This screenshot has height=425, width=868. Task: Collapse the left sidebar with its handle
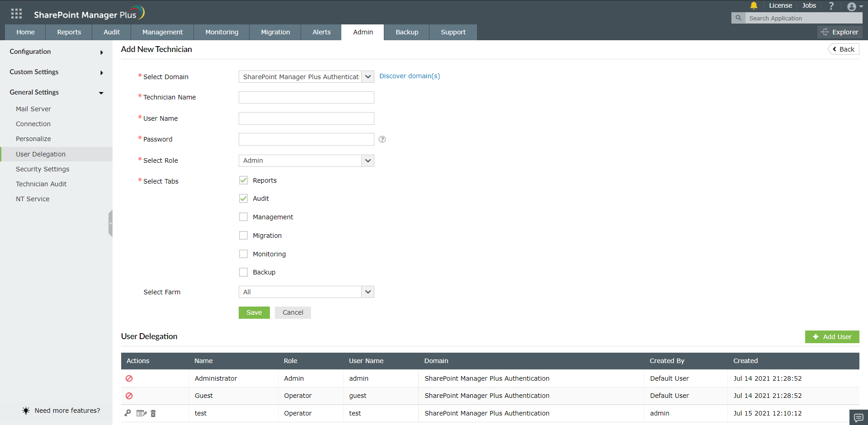coord(110,223)
